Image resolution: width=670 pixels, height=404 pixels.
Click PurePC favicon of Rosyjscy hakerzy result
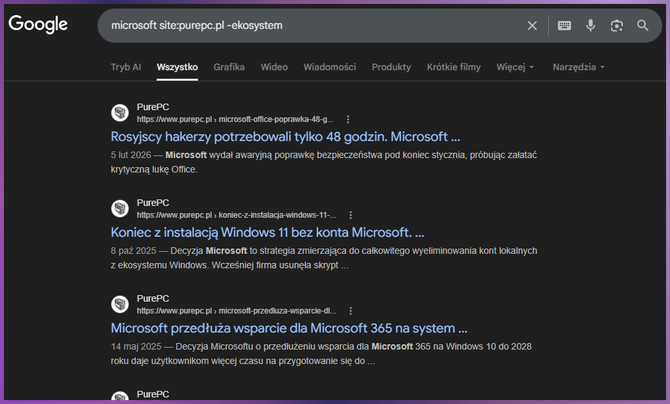tap(120, 113)
